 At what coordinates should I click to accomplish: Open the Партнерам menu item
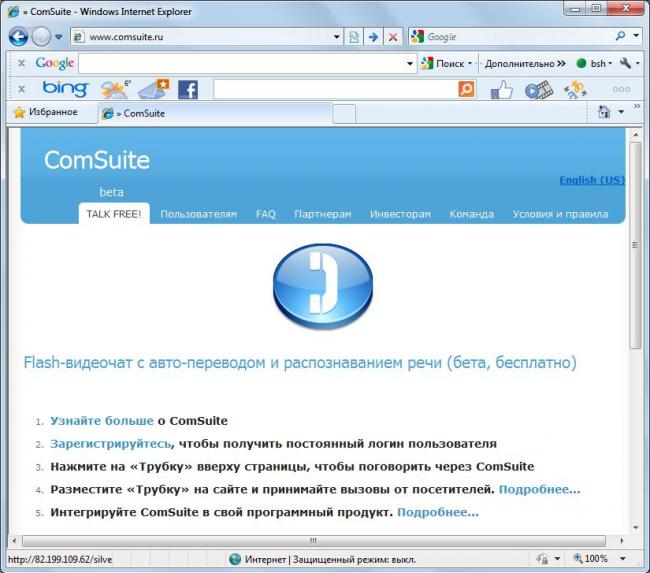point(323,214)
